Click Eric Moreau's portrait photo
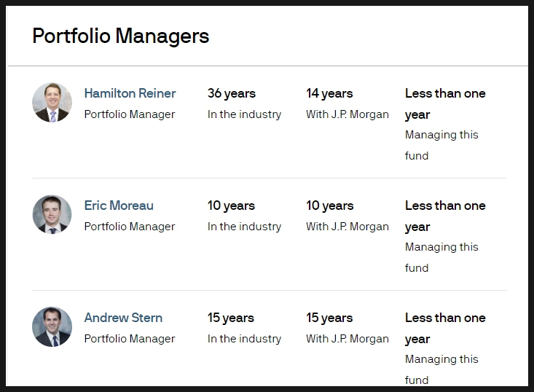534x392 pixels. pos(52,214)
